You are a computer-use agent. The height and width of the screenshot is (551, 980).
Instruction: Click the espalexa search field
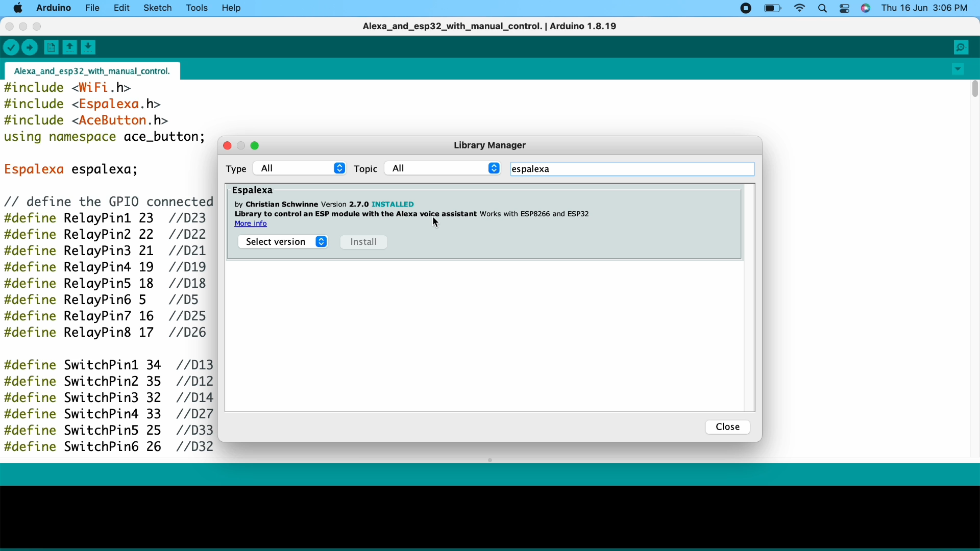tap(632, 169)
